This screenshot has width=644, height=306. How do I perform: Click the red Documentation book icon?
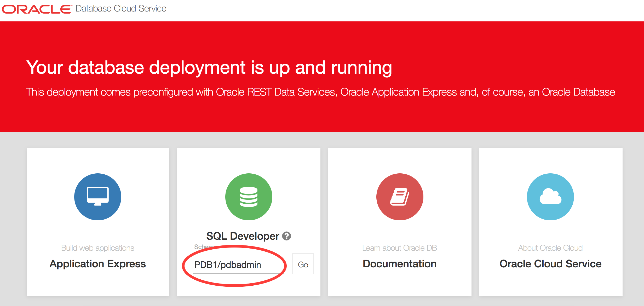pos(400,197)
